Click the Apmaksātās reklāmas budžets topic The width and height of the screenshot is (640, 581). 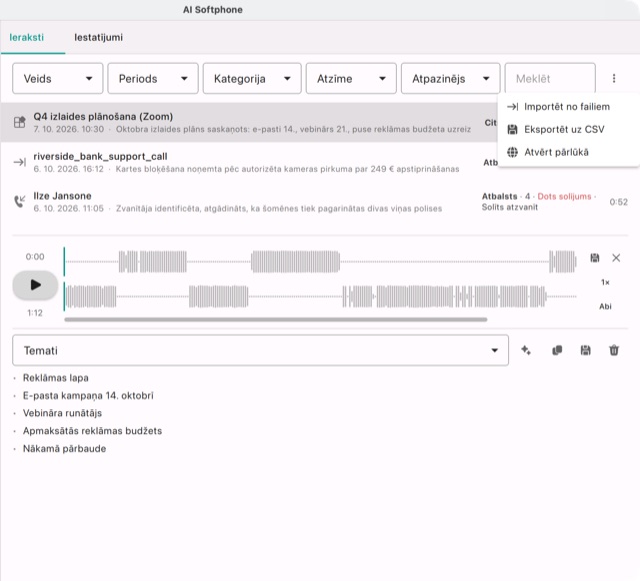click(92, 431)
